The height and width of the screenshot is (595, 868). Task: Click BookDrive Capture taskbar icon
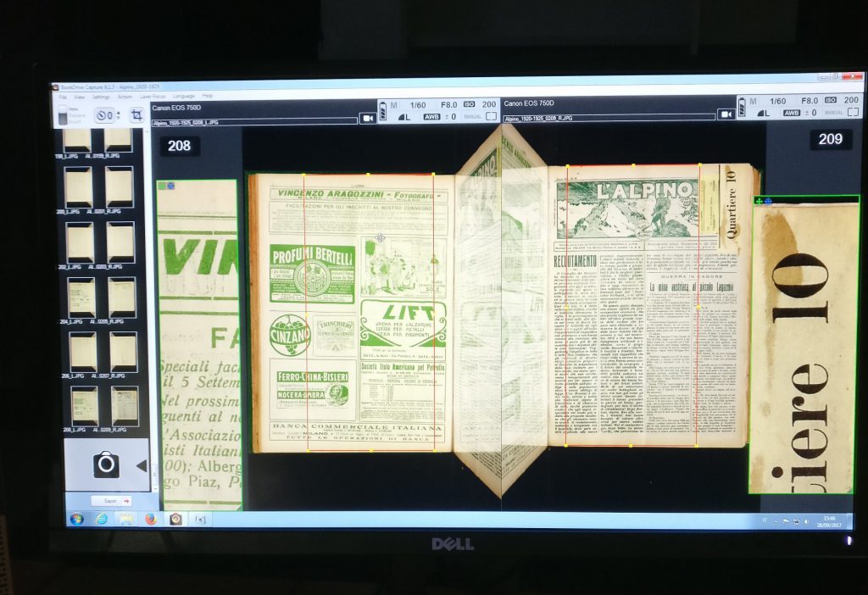click(175, 520)
